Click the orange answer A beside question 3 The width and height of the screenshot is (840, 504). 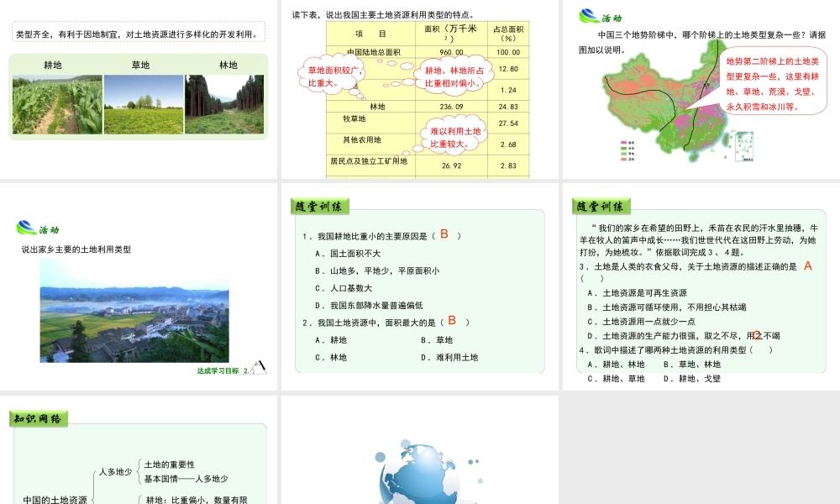[x=808, y=265]
